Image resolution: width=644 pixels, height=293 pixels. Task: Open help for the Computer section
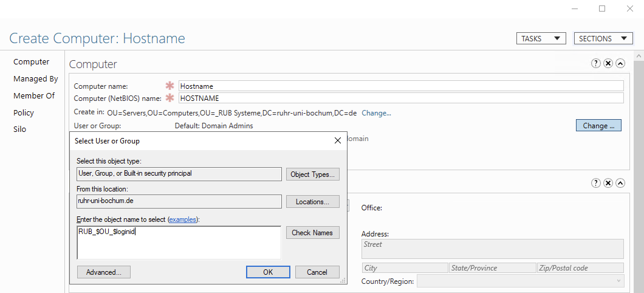pos(595,63)
